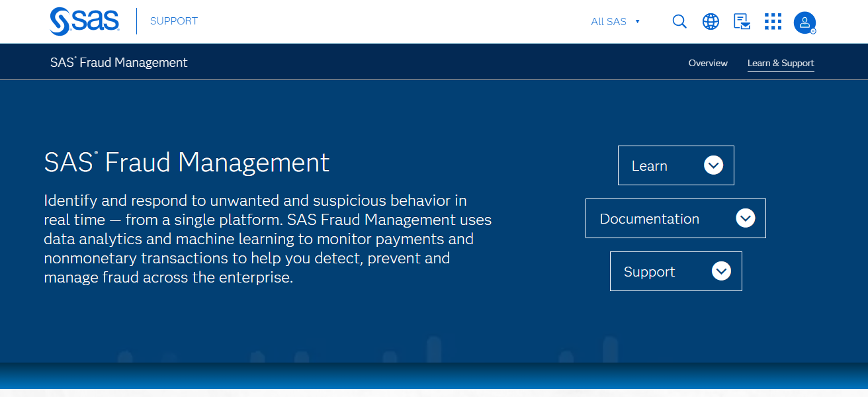Click the SAS logo in the header
The image size is (868, 397).
(x=84, y=21)
